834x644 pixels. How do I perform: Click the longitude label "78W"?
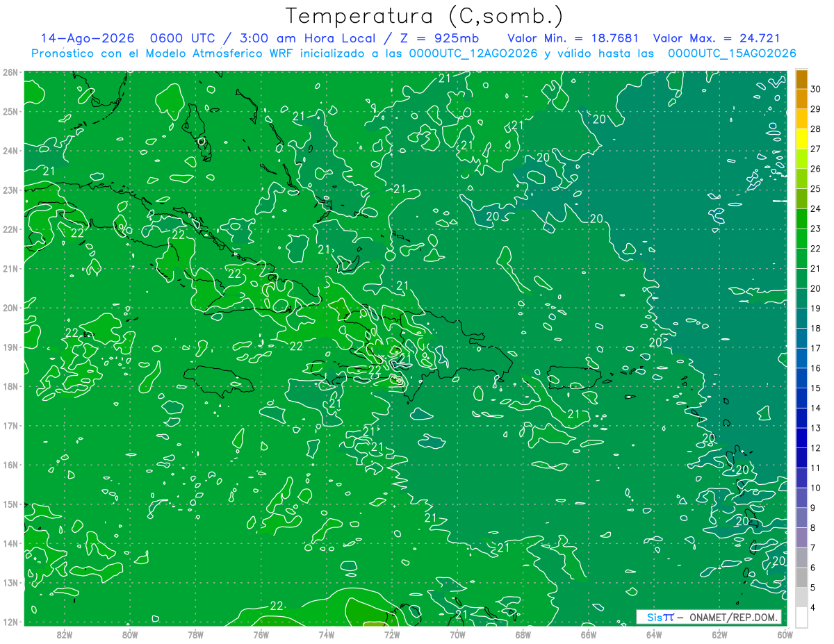195,634
